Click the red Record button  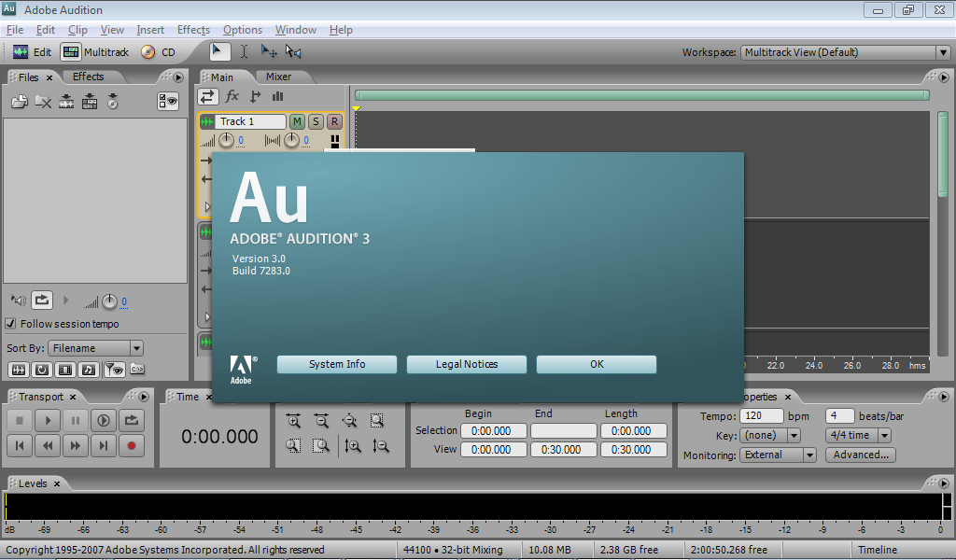tap(132, 446)
